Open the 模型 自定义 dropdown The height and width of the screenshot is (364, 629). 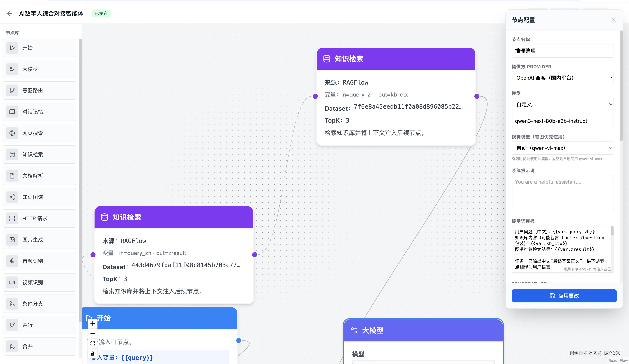click(x=562, y=104)
